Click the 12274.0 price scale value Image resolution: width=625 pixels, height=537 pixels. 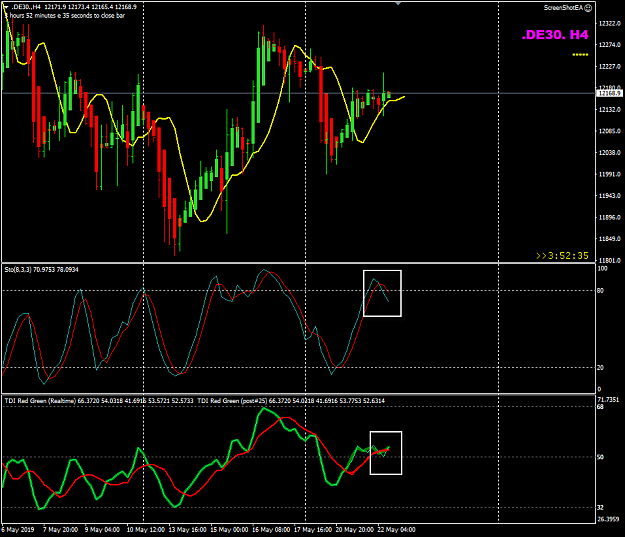click(x=609, y=45)
